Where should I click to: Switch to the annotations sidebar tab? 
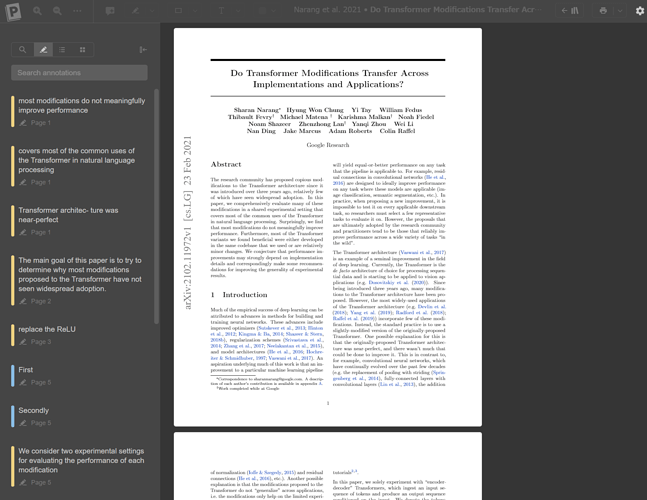click(x=43, y=50)
